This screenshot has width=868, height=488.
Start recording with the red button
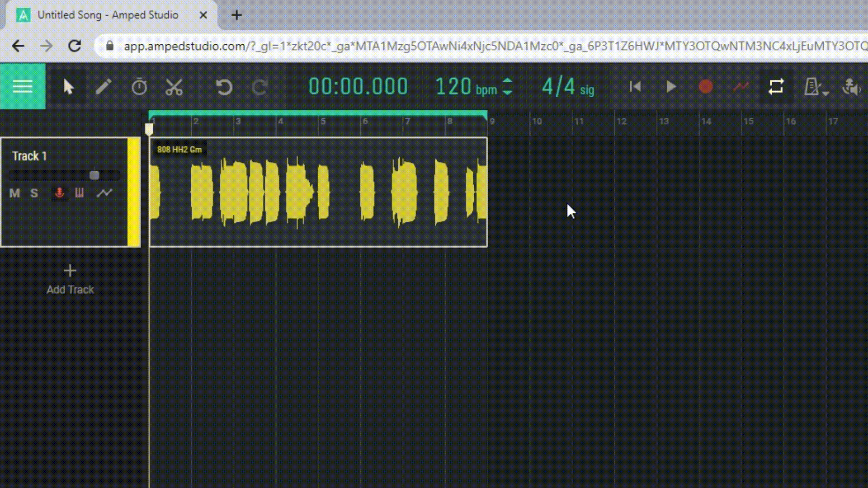pos(705,87)
